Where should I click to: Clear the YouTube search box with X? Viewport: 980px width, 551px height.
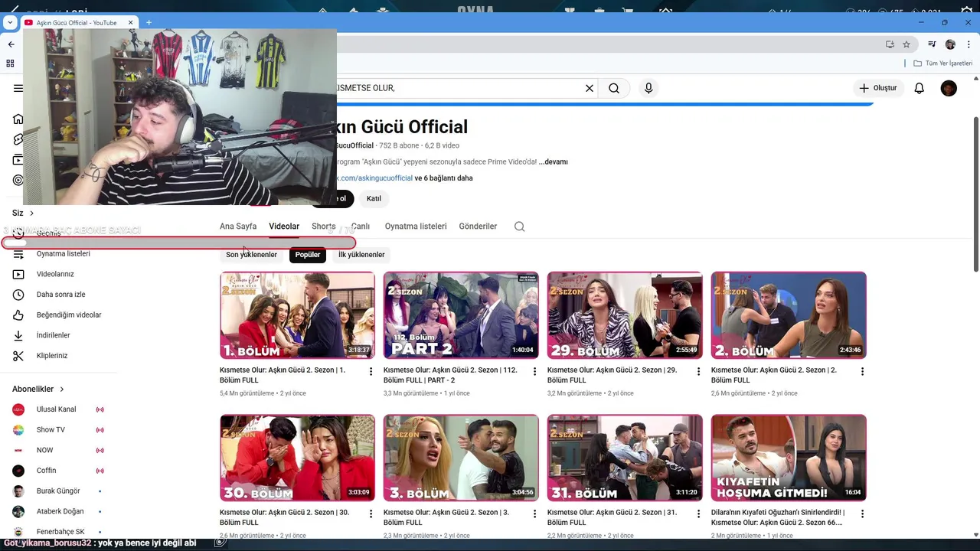[590, 88]
